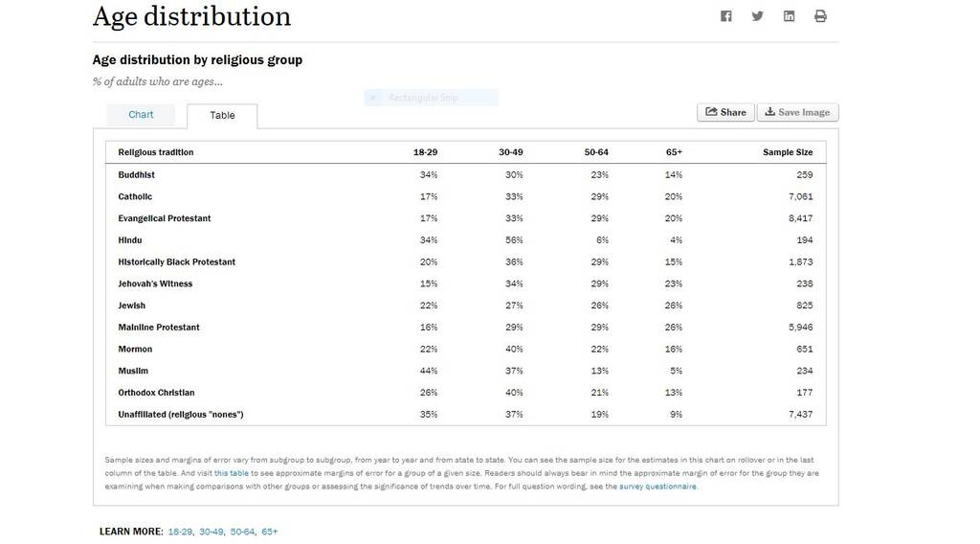Click the Sample Size column header
The image size is (980, 544).
click(788, 152)
